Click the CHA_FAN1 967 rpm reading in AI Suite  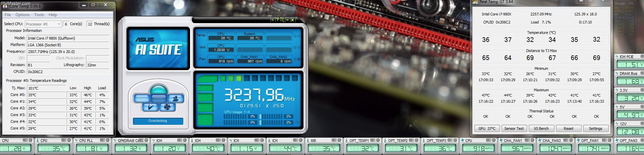(249, 61)
